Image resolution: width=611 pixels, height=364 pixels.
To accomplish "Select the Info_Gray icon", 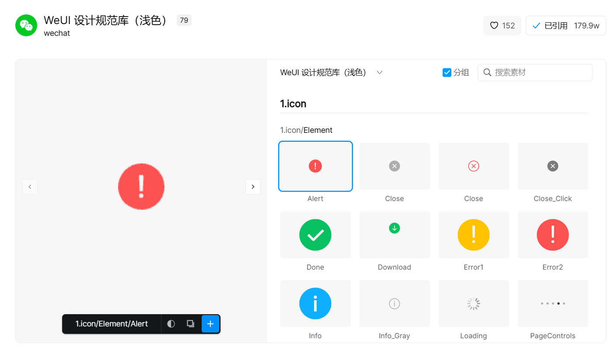I will pos(395,303).
